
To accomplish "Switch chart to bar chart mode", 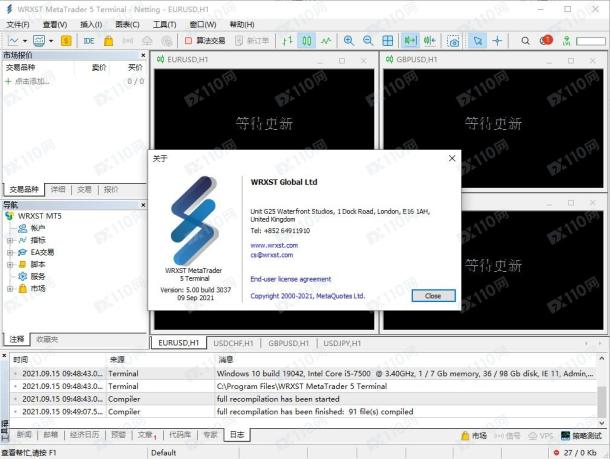I will pyautogui.click(x=287, y=40).
